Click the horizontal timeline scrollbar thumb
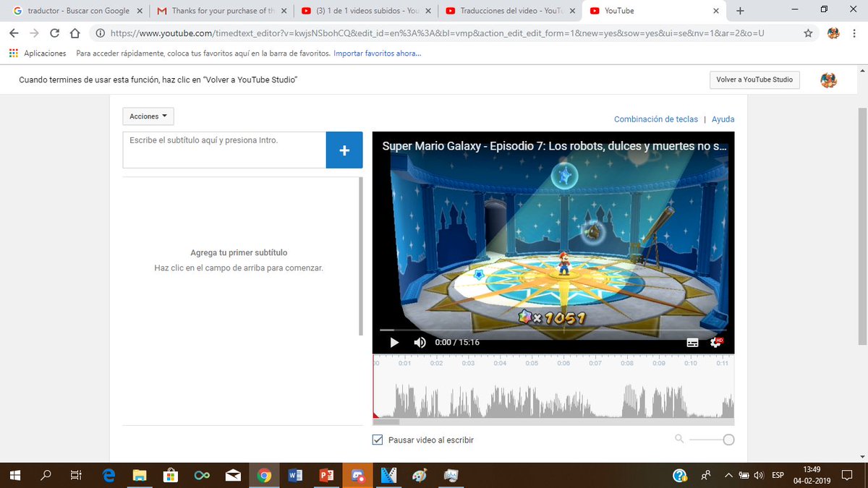Screen dimensions: 868x488 coord(386,422)
